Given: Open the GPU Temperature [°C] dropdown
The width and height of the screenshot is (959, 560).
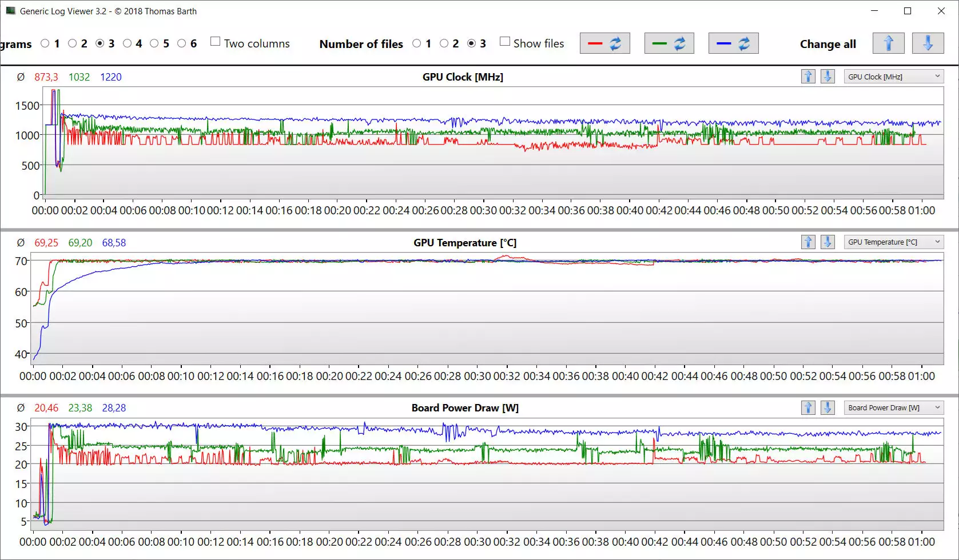Looking at the screenshot, I should pos(893,242).
